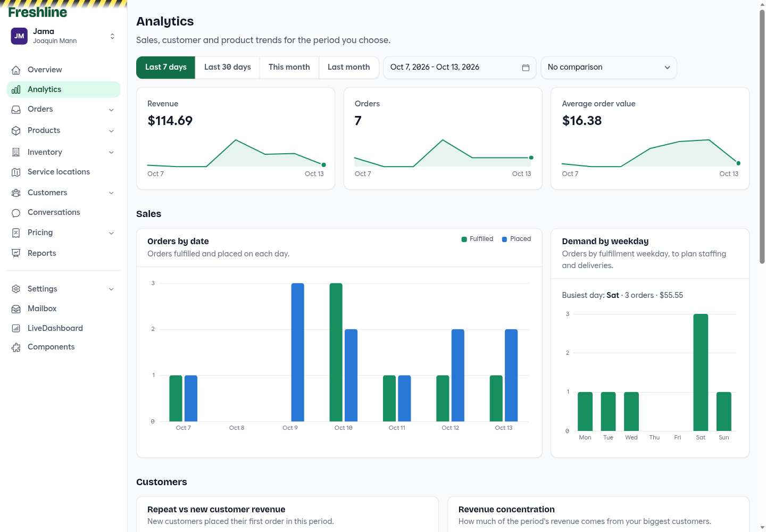
Task: Click the Customers people icon
Action: (x=16, y=193)
